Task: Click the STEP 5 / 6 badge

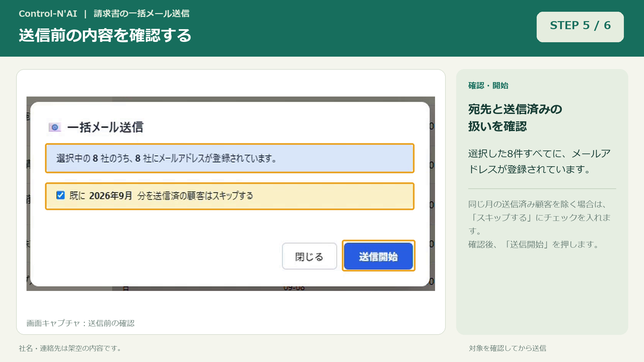Action: [x=580, y=27]
